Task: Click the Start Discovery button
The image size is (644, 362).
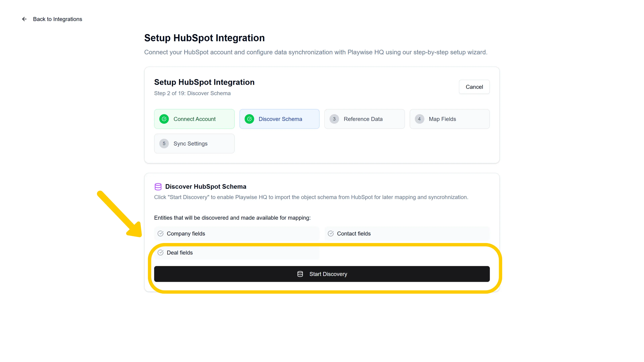Action: (x=322, y=274)
